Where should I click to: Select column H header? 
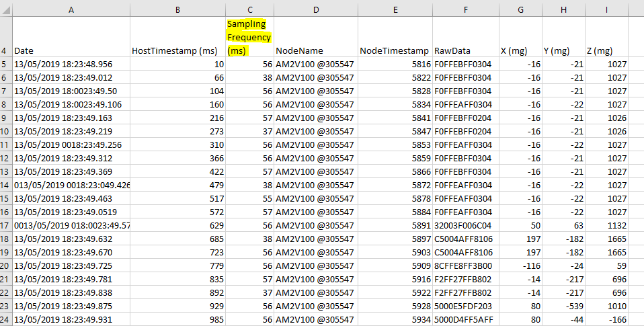(x=563, y=11)
